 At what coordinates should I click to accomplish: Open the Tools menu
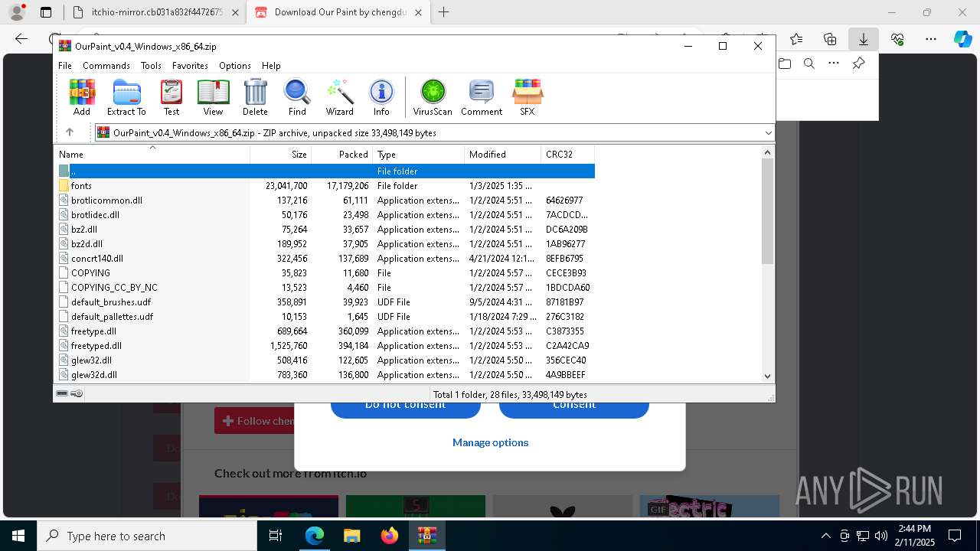(151, 66)
